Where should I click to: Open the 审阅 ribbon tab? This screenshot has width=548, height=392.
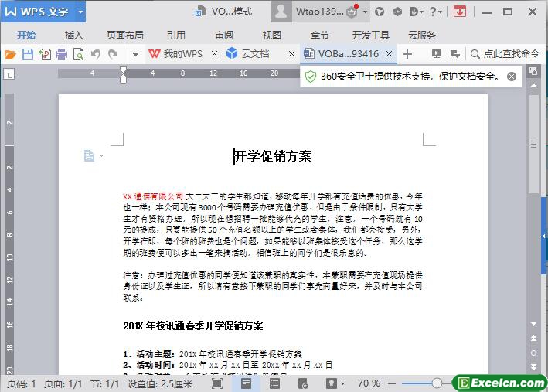[224, 35]
